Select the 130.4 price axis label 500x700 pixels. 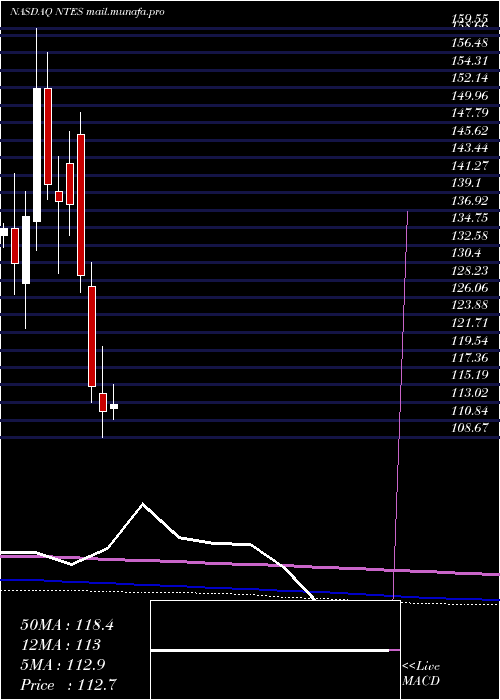(x=467, y=253)
